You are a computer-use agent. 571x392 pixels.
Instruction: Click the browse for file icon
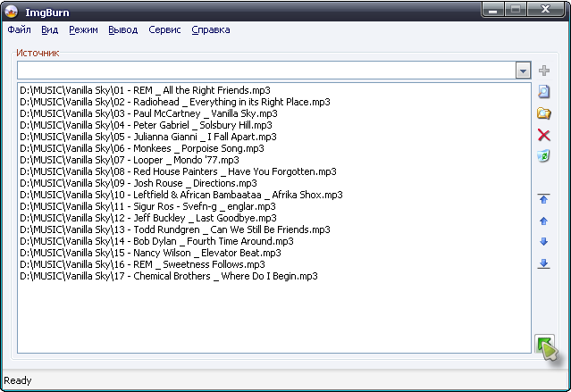tap(544, 91)
